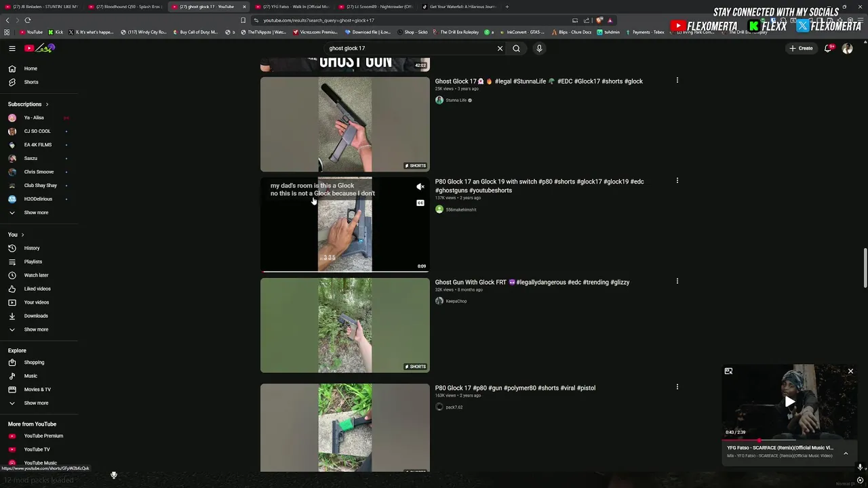The width and height of the screenshot is (868, 488).
Task: Click the preview video progress bar
Action: coord(345,271)
